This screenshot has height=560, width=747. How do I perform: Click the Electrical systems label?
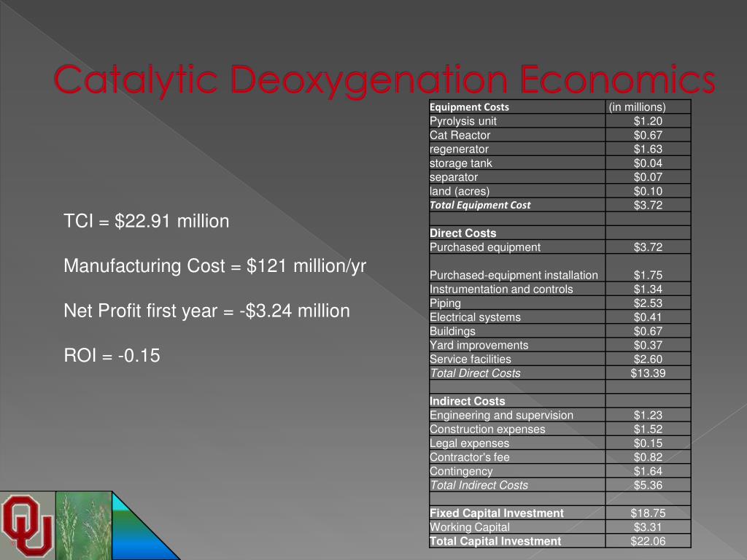(x=476, y=317)
